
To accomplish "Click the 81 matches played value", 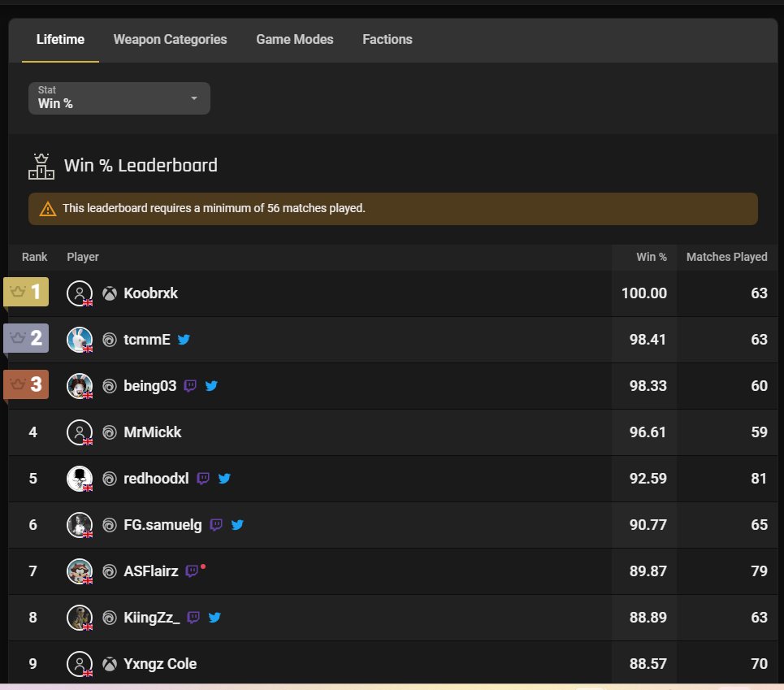I will point(759,479).
